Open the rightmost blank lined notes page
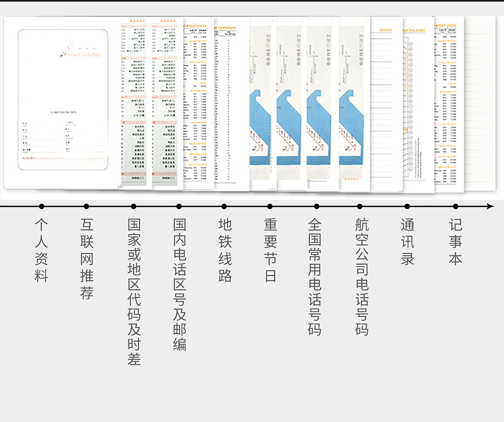This screenshot has height=422, width=504. pyautogui.click(x=480, y=106)
